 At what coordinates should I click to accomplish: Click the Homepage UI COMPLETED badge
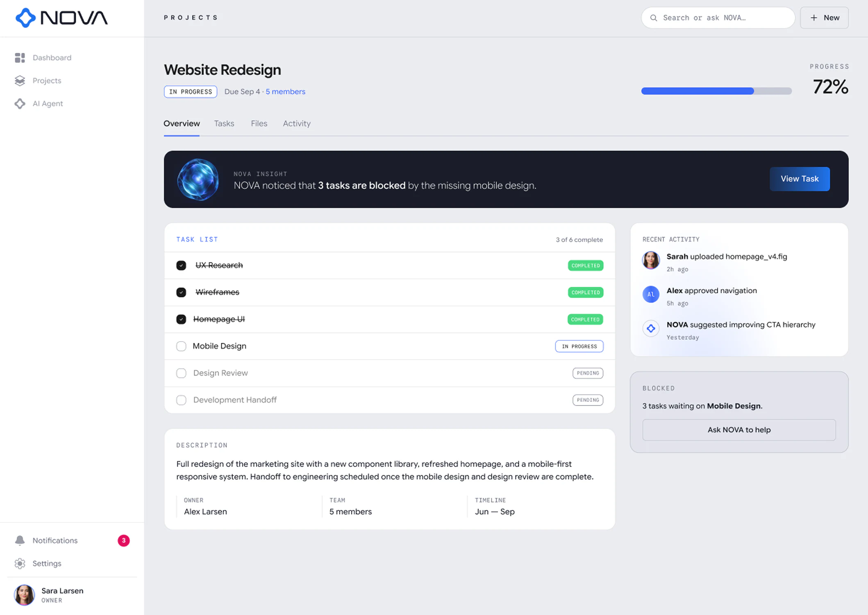586,319
